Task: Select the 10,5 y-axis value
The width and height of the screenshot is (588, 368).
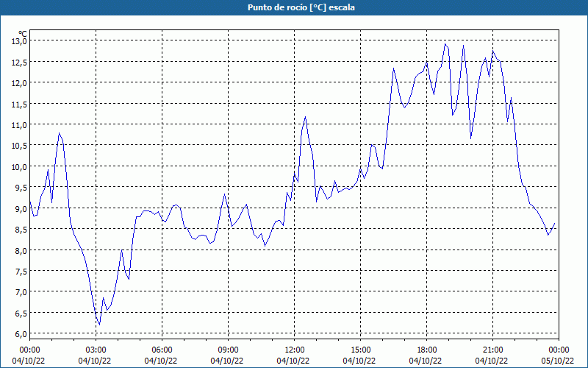Action: coord(20,146)
